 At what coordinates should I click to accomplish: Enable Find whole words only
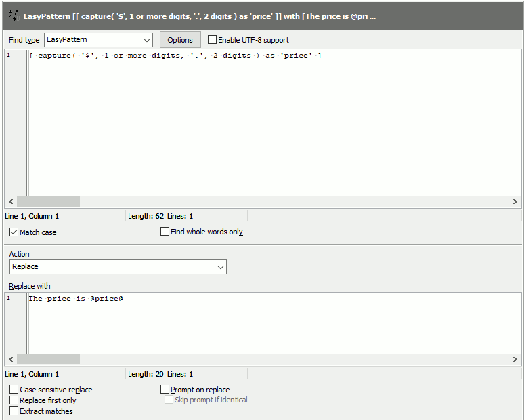[x=165, y=232]
